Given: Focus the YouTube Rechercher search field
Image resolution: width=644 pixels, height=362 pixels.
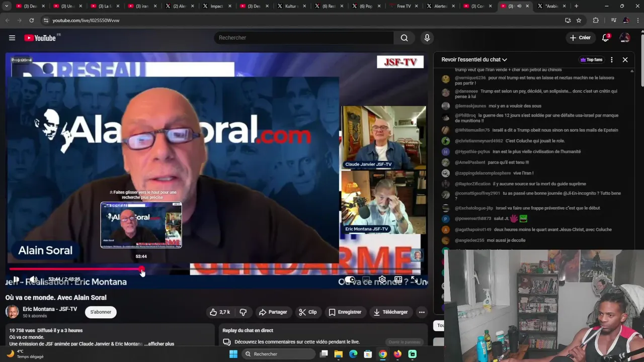Looking at the screenshot, I should pos(304,38).
